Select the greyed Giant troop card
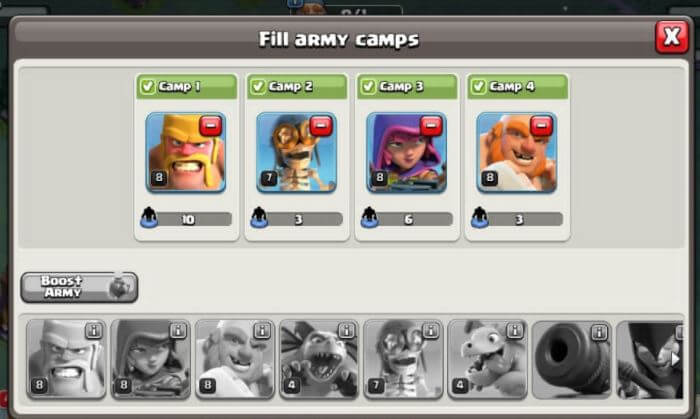Screen dimensions: 700x419 [235, 359]
